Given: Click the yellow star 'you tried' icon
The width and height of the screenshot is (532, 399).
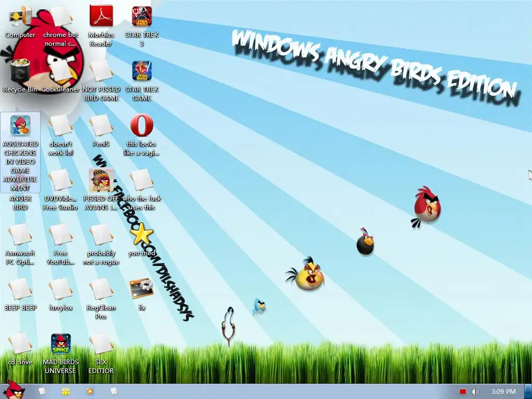Looking at the screenshot, I should pyautogui.click(x=142, y=234).
